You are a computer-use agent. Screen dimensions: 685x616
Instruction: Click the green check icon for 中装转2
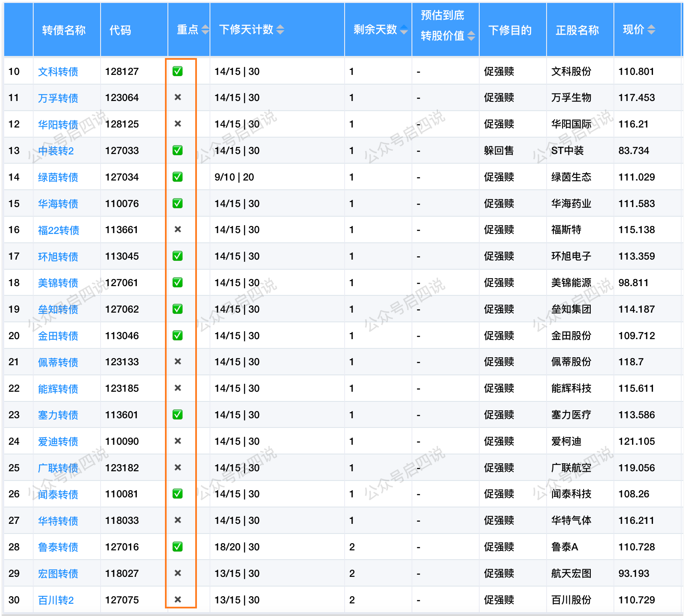coord(177,151)
